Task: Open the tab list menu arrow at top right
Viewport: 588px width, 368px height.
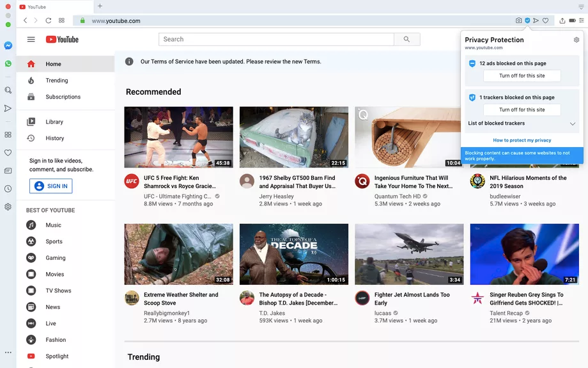Action: (581, 6)
